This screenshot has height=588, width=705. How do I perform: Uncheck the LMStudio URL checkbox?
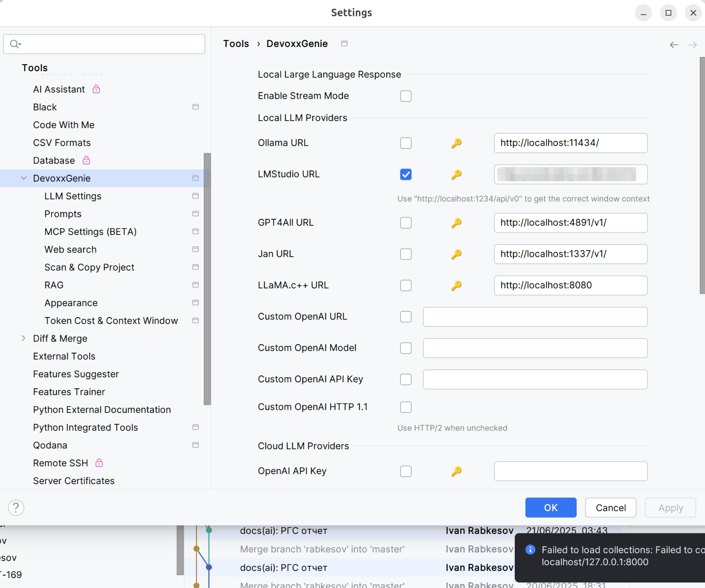click(x=406, y=175)
